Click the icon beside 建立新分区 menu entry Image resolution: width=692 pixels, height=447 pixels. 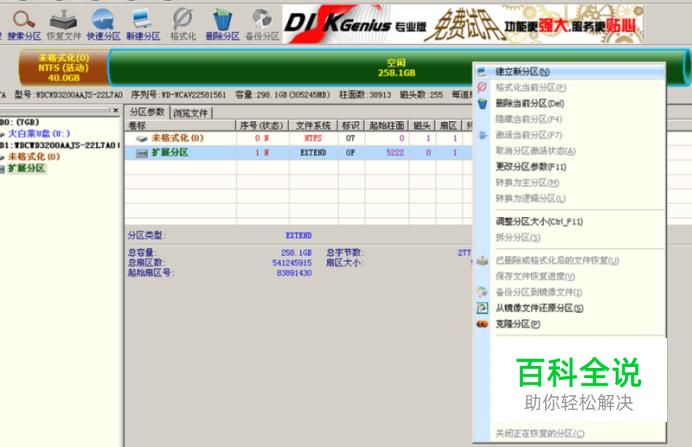(x=482, y=71)
